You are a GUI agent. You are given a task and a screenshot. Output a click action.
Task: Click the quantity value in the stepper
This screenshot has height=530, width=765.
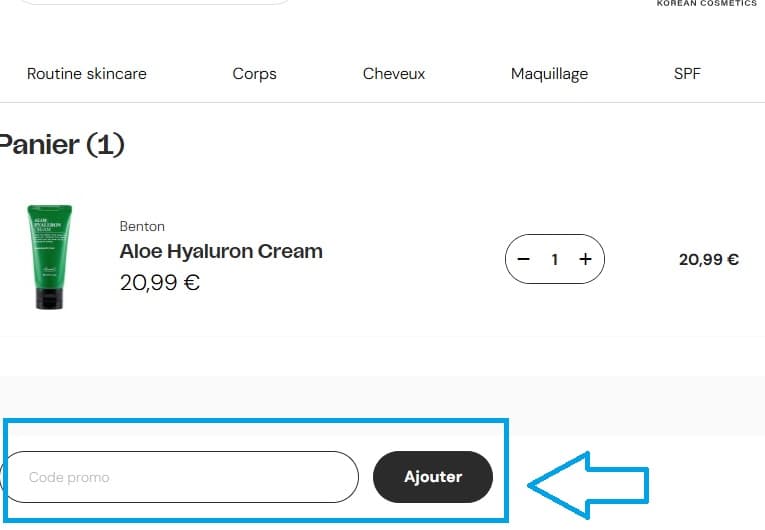pos(554,259)
